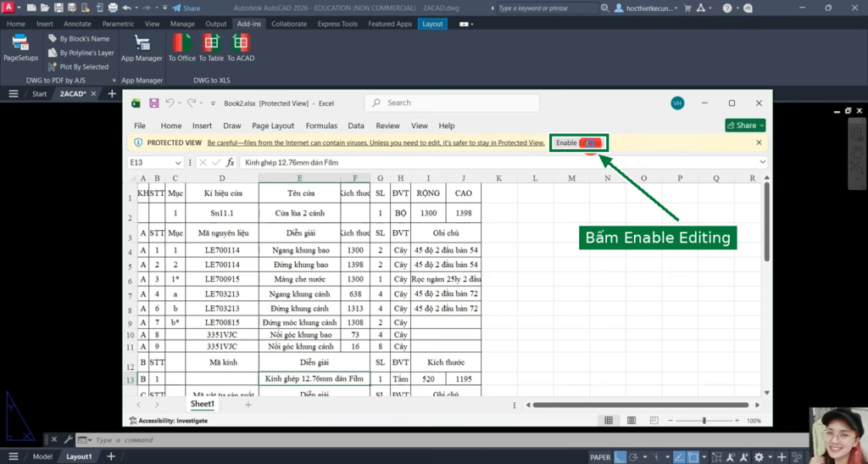Viewport: 868px width, 464px height.
Task: Click the Insert Function fx icon
Action: coord(231,162)
